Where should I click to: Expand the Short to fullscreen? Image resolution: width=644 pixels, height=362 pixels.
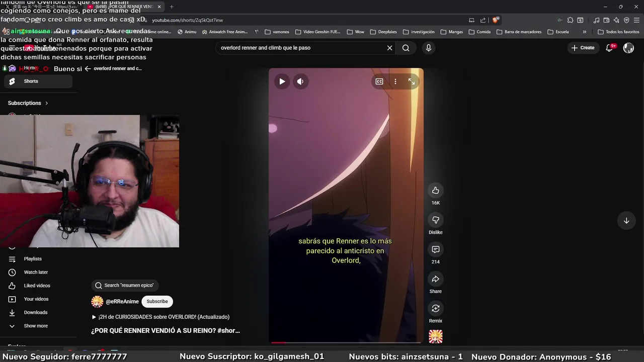coord(412,81)
